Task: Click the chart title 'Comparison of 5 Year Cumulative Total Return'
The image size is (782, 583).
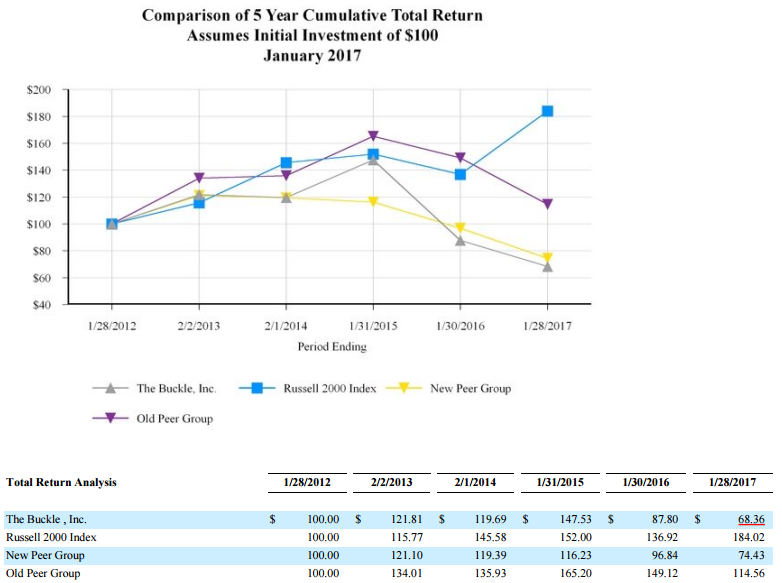Action: point(312,16)
